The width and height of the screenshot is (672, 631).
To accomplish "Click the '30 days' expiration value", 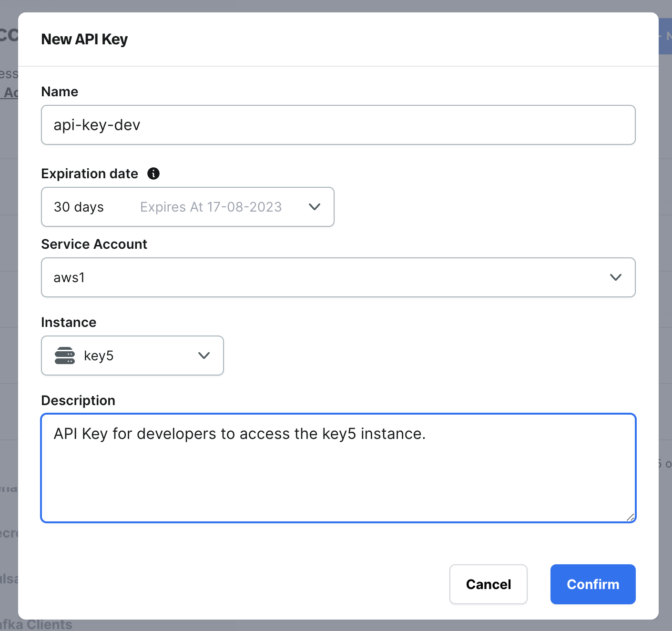I will (79, 207).
